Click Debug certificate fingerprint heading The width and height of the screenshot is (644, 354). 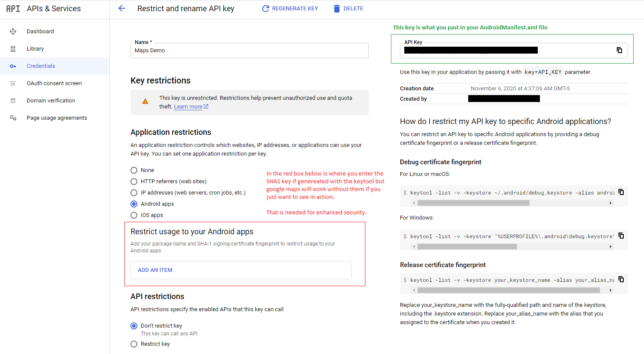(441, 162)
